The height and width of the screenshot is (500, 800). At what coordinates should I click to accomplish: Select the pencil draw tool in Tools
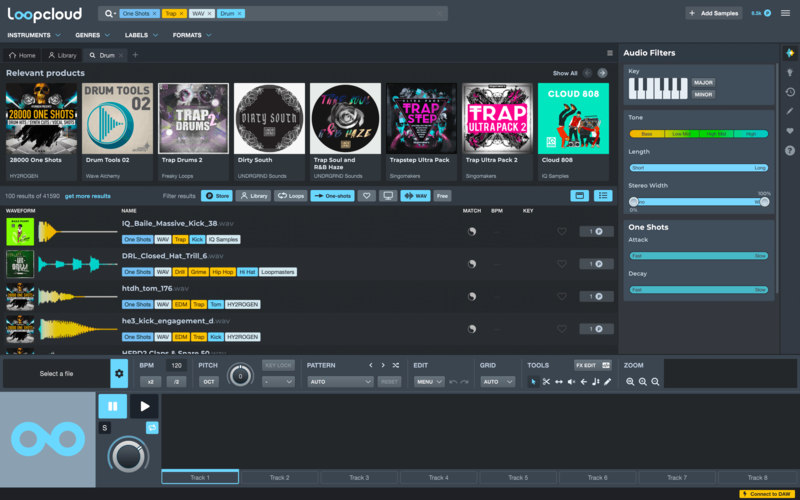[607, 382]
